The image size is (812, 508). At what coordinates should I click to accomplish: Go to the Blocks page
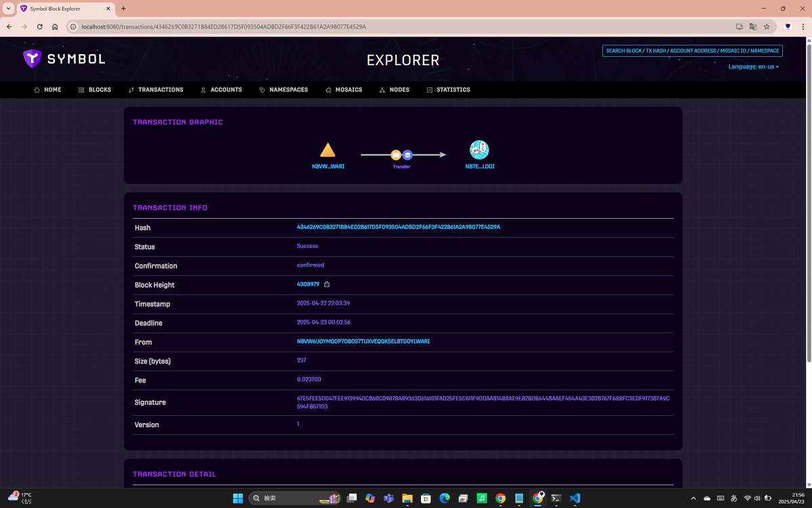(94, 89)
